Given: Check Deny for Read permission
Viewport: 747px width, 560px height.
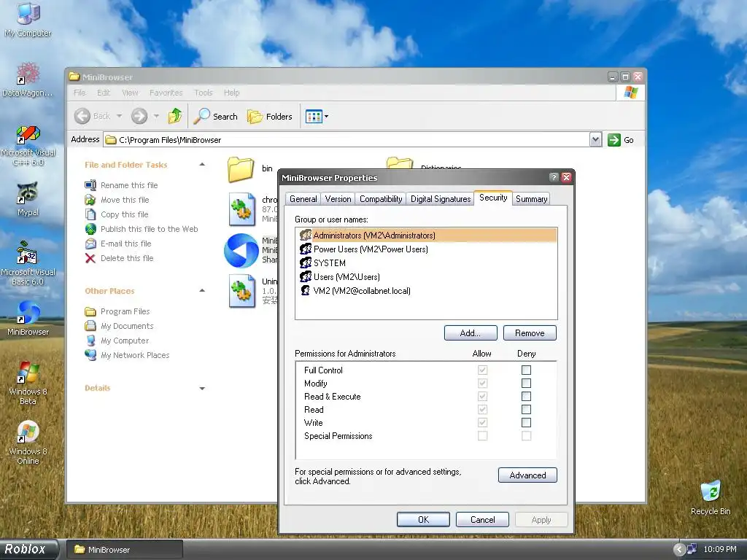Looking at the screenshot, I should click(526, 410).
